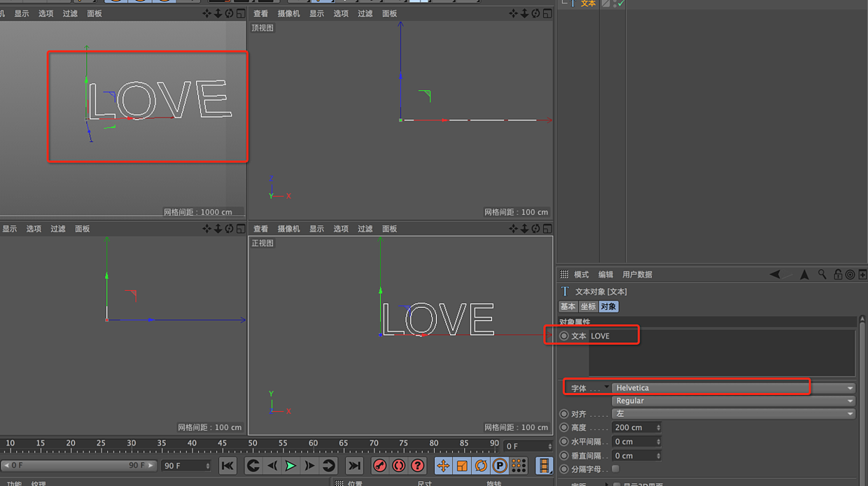This screenshot has width=868, height=486.
Task: Switch to the 坐标 tab in attributes
Action: pos(588,306)
